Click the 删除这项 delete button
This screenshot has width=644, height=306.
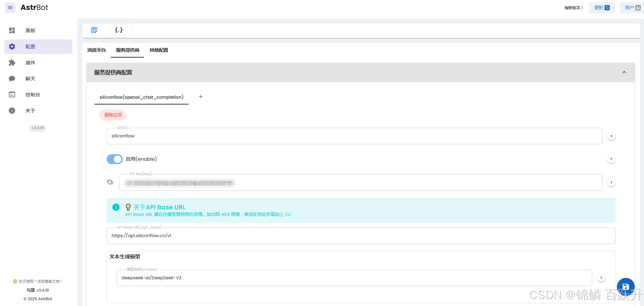pos(113,115)
